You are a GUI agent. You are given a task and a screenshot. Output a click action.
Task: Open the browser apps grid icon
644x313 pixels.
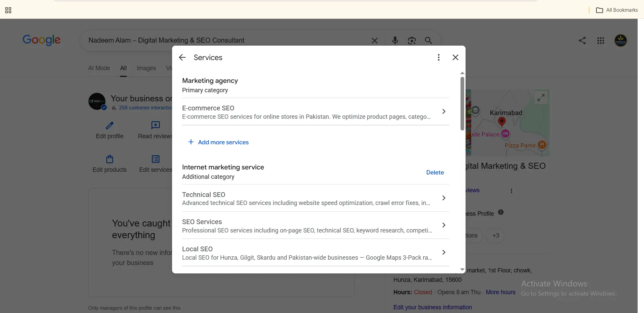pyautogui.click(x=8, y=10)
